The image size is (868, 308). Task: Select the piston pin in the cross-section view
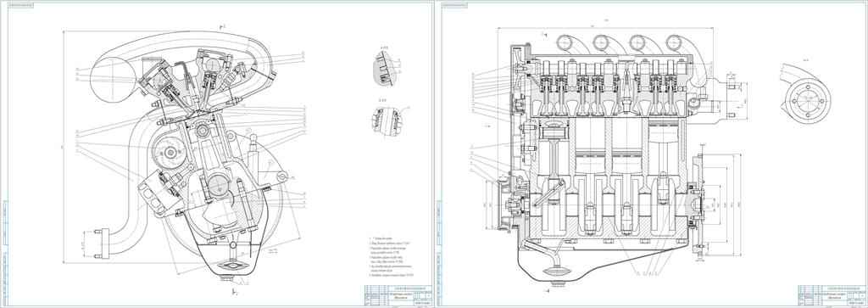(200, 132)
